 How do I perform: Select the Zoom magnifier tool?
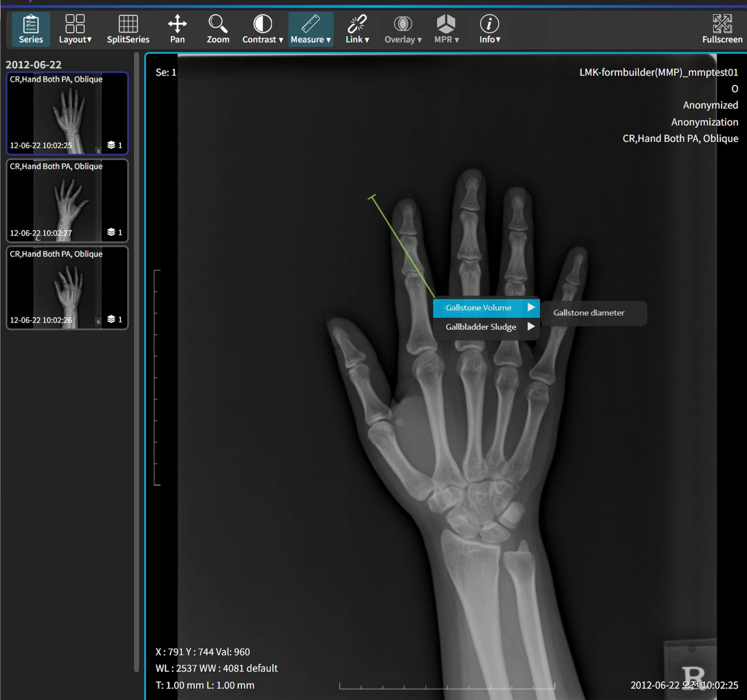pyautogui.click(x=218, y=29)
